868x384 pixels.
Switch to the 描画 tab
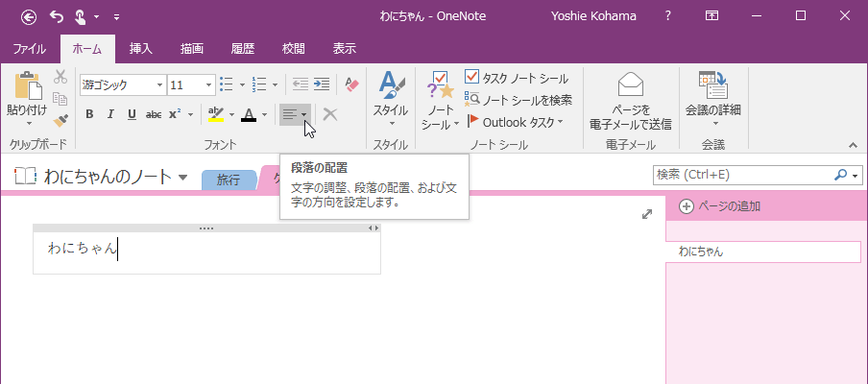coord(191,49)
